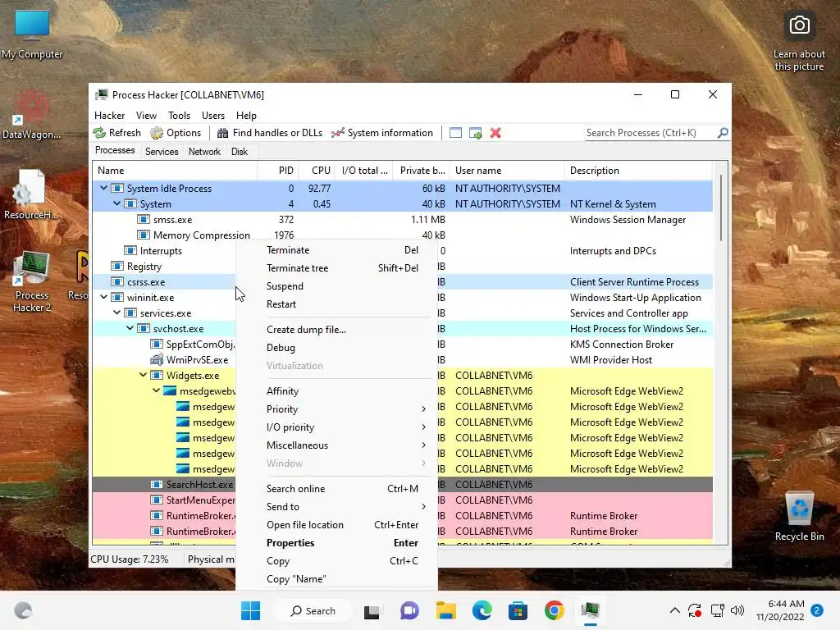This screenshot has height=630, width=840.
Task: Click Learn about this picture icon
Action: coord(799,42)
